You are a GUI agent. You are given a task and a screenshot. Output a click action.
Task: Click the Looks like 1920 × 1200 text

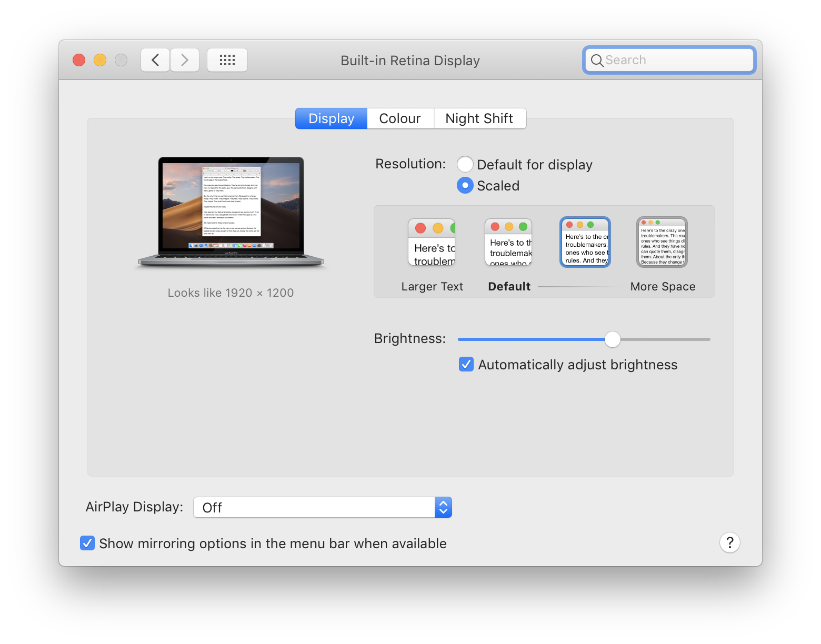[231, 293]
